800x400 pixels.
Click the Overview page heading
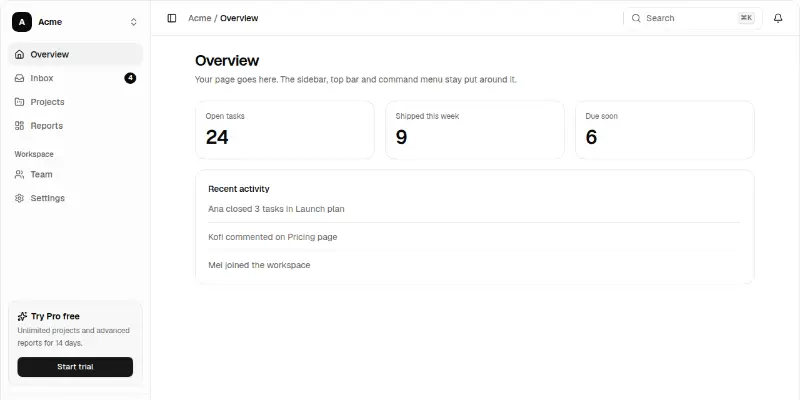click(x=227, y=60)
